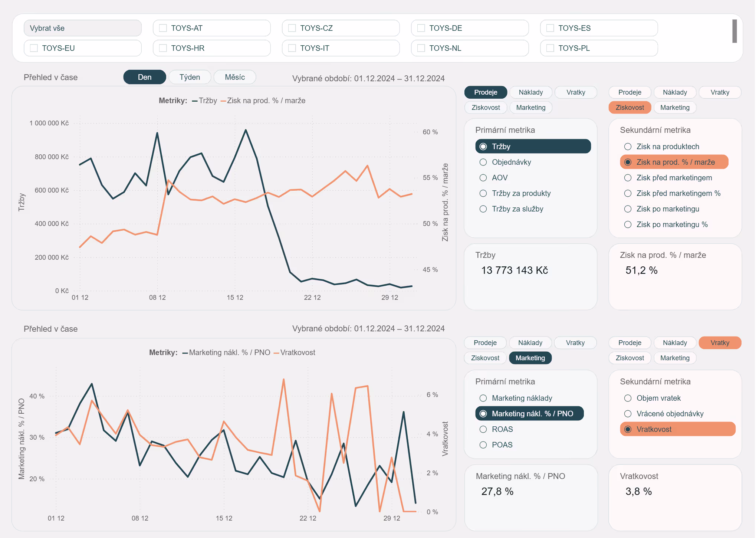Open Marketing tab in top secondary metric panel

(x=675, y=108)
